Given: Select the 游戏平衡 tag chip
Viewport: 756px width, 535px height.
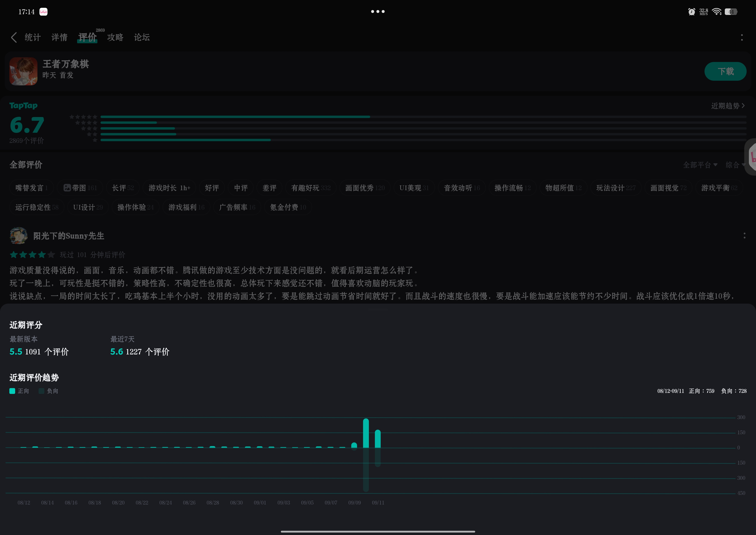Looking at the screenshot, I should click(719, 188).
